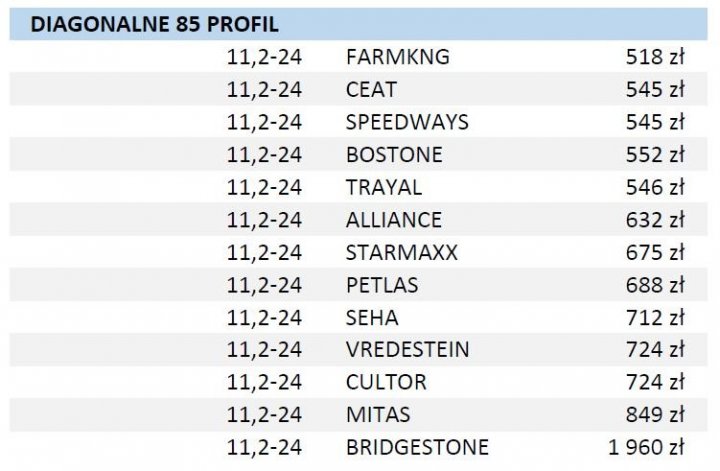
Task: Select the SPEEDWAYS brand name
Action: pyautogui.click(x=407, y=122)
